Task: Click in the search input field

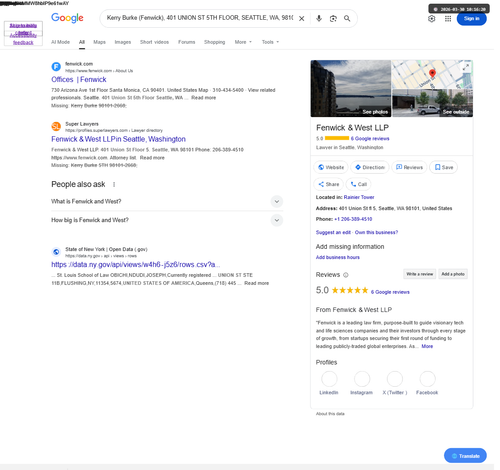Action: point(200,18)
